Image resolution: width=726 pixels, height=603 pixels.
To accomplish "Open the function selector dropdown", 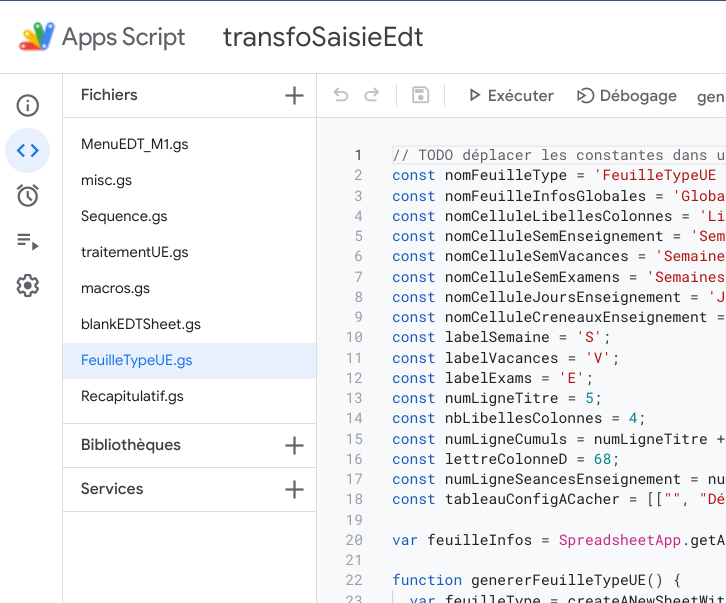I will [x=711, y=97].
